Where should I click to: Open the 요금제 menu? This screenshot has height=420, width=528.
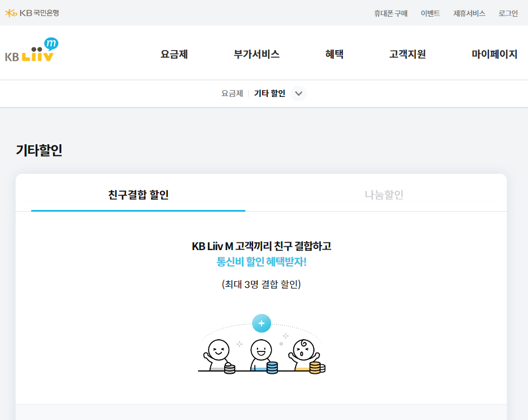[x=173, y=54]
